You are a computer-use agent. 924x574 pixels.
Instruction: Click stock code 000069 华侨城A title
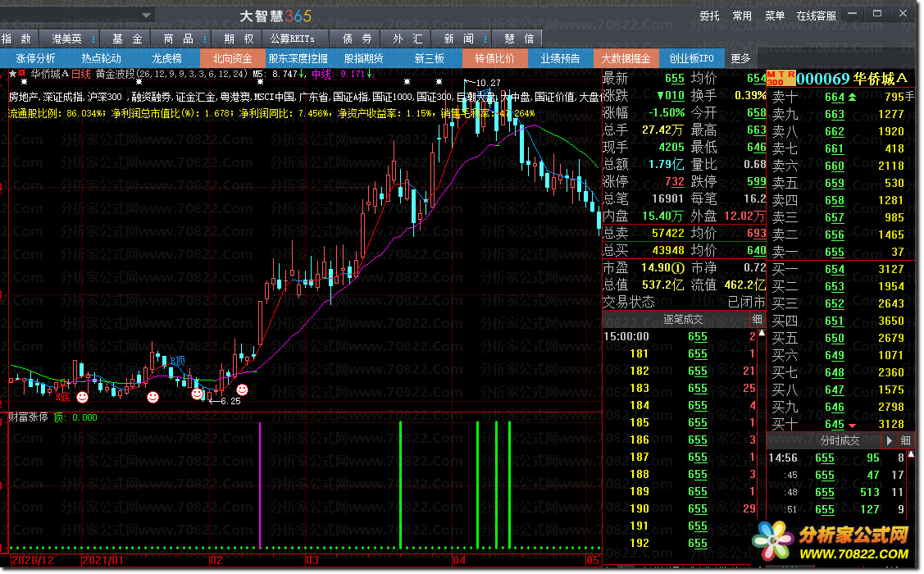pyautogui.click(x=852, y=79)
